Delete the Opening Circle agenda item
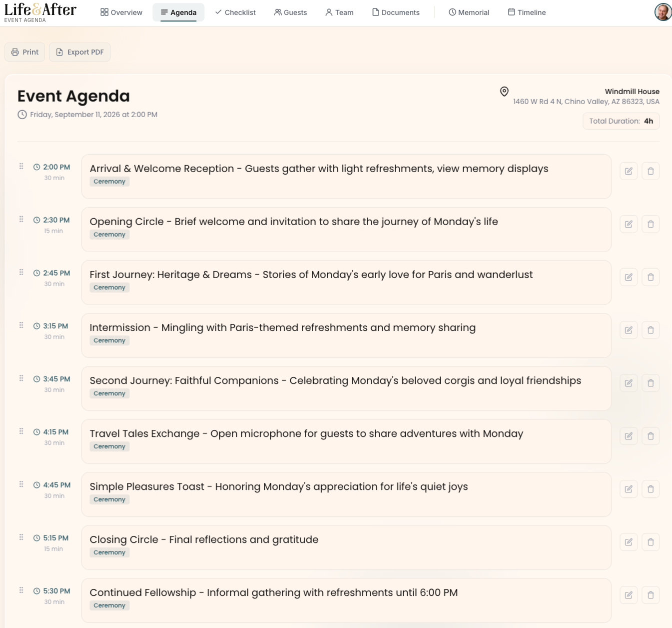672x628 pixels. 650,224
